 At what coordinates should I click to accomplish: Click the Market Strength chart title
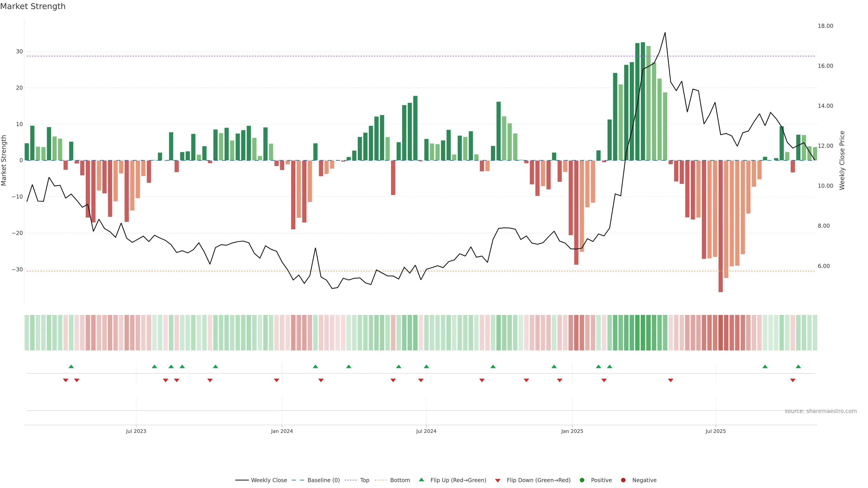pos(33,6)
